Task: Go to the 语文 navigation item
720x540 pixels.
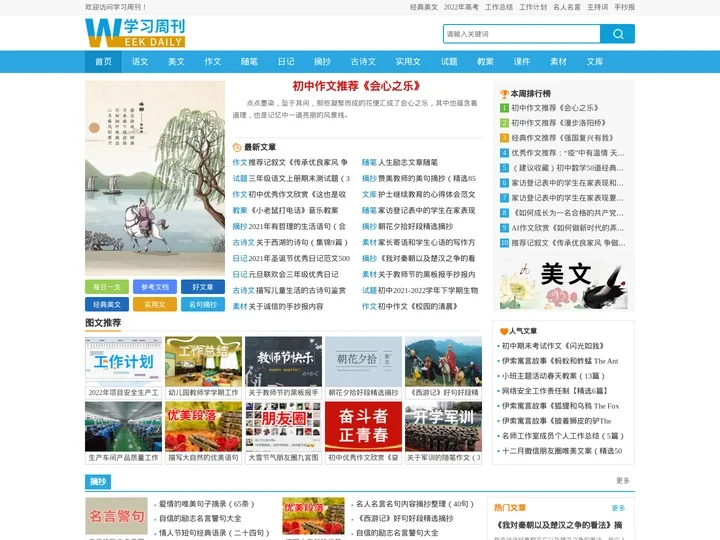Action: click(140, 62)
